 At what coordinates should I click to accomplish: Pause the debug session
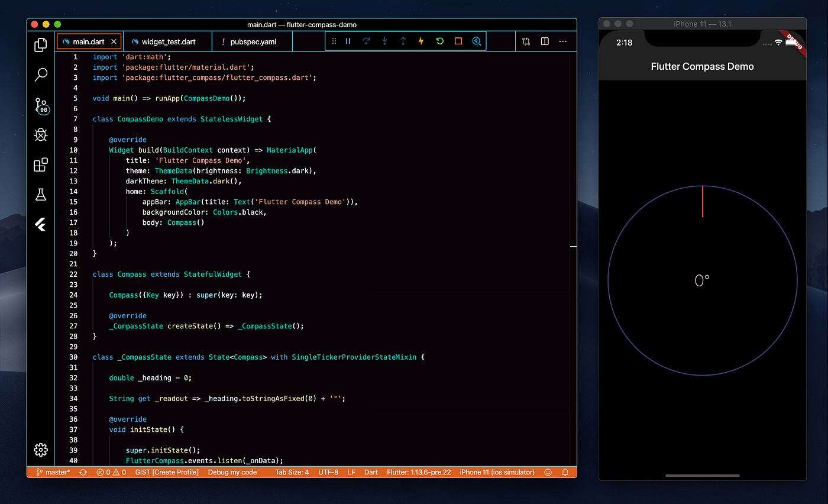[x=348, y=41]
